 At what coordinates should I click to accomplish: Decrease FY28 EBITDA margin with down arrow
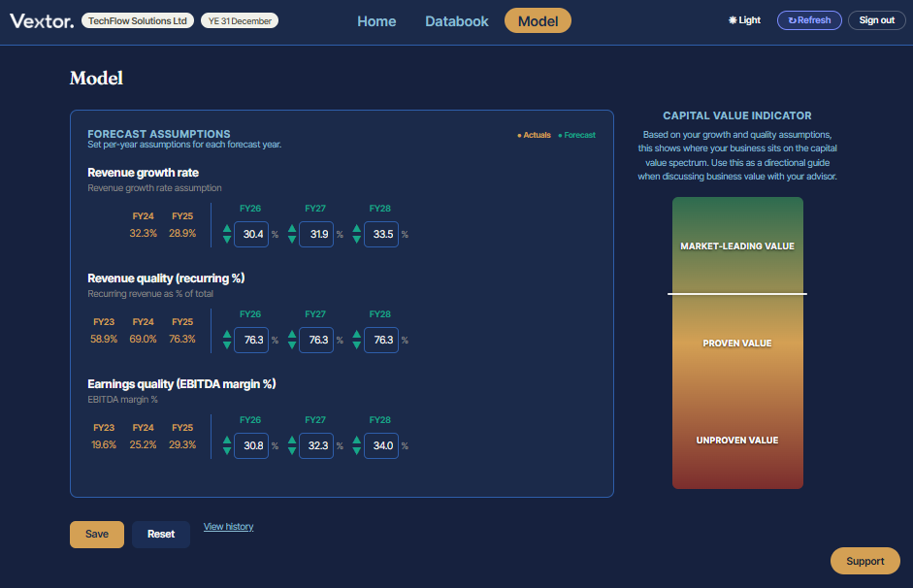click(357, 451)
